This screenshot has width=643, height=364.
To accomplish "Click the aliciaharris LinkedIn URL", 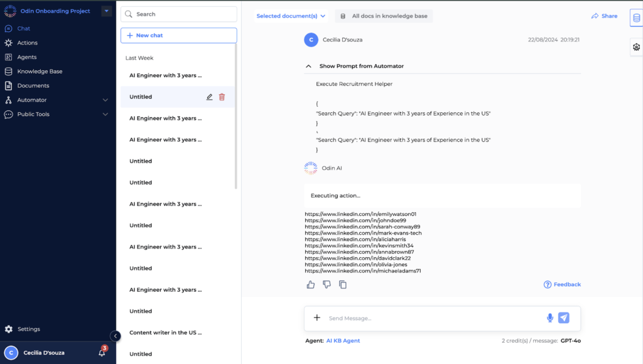I will (355, 239).
